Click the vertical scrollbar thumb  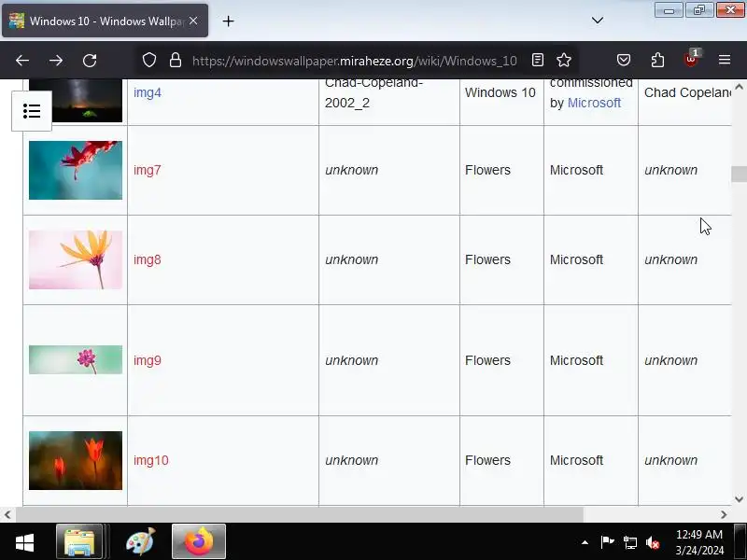[x=739, y=174]
